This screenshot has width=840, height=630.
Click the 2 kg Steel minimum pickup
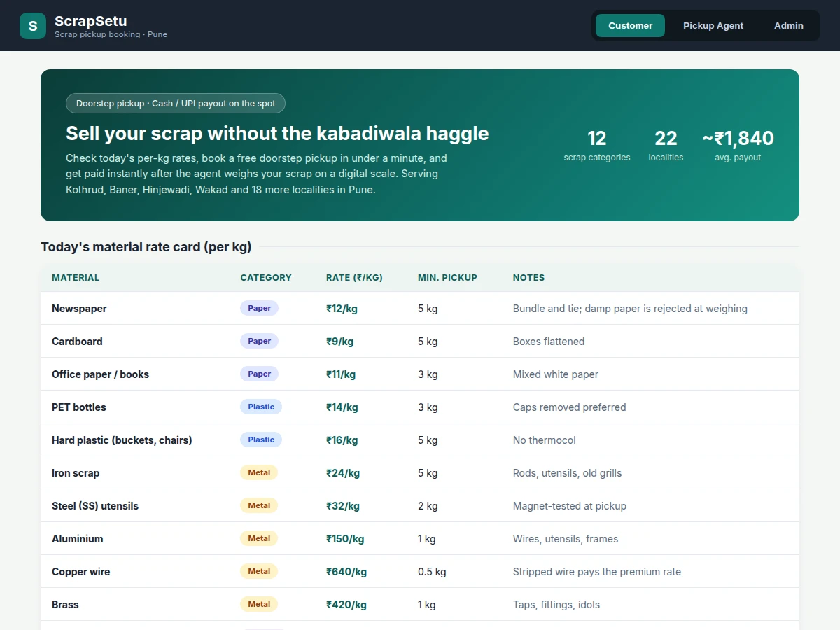point(428,506)
